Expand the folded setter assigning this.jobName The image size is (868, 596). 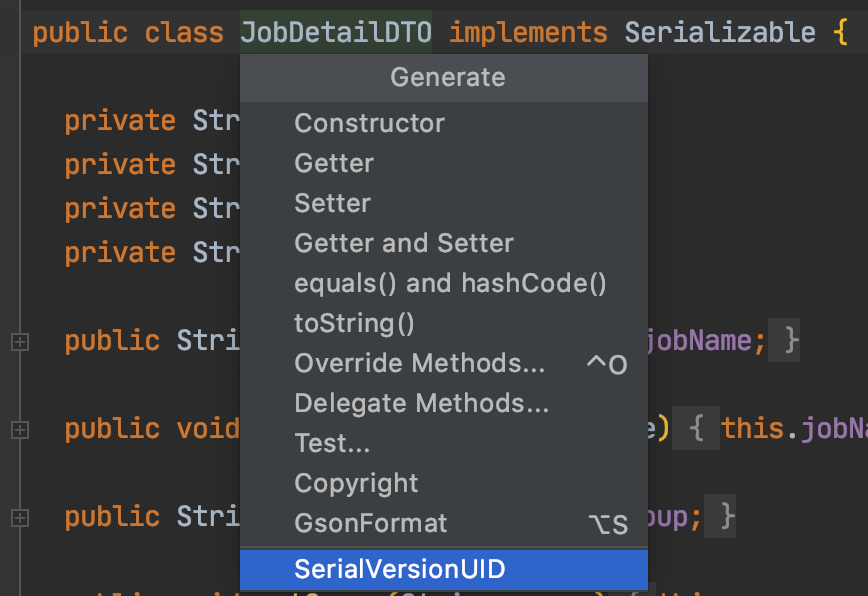(19, 429)
